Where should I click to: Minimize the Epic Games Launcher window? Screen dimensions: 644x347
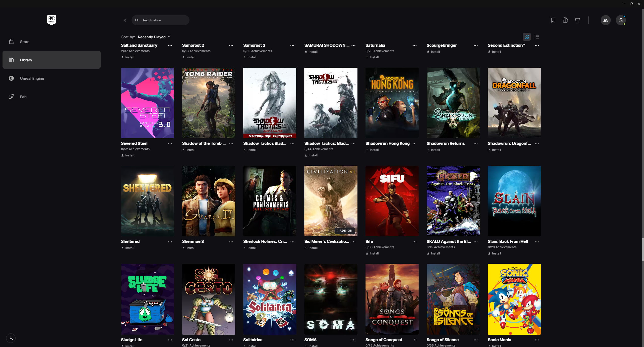click(624, 4)
